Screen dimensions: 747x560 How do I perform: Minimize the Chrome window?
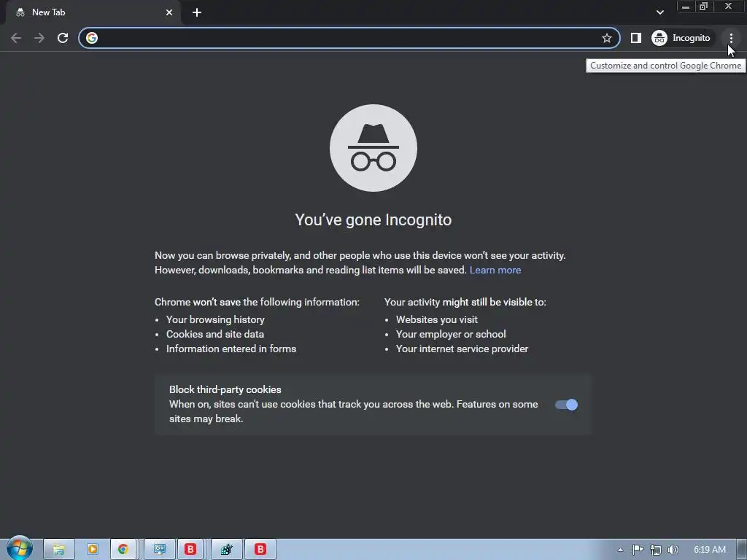pos(686,6)
